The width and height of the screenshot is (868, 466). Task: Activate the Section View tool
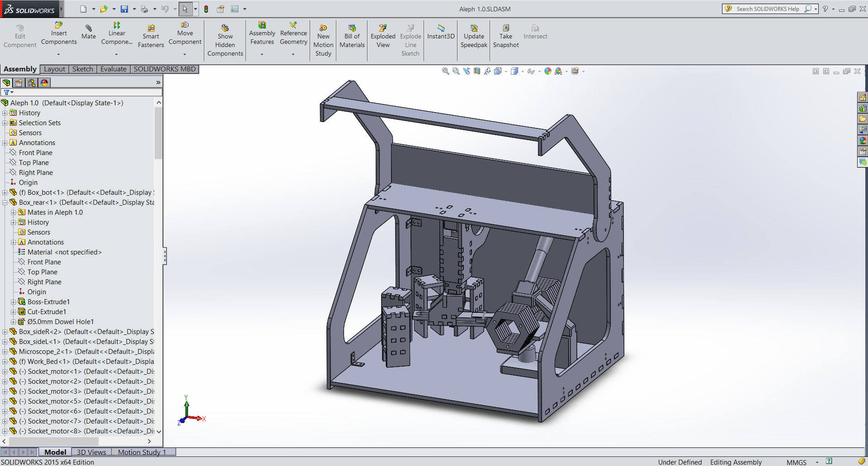(477, 71)
